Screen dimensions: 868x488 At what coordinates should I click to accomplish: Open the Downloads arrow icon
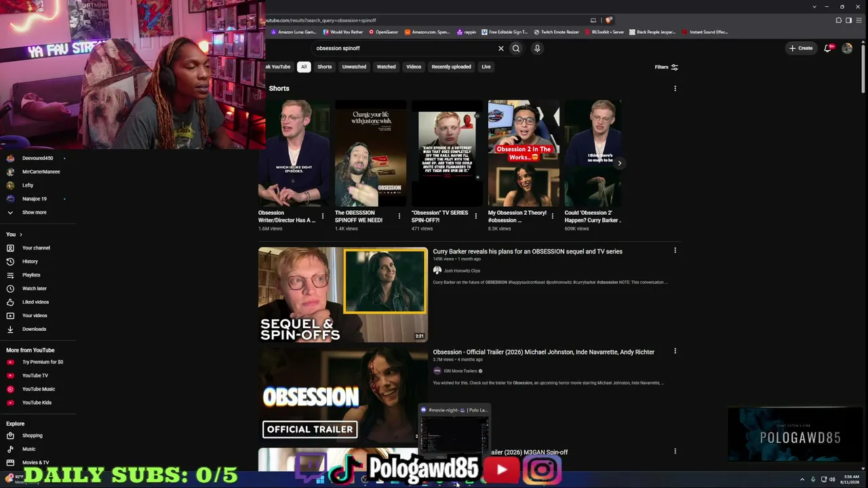tap(10, 329)
